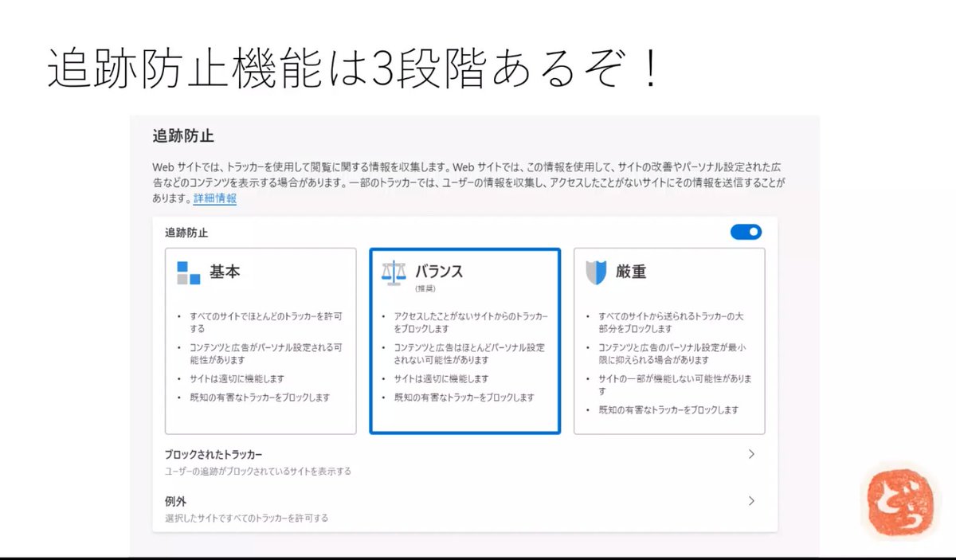956x560 pixels.
Task: Click the blue knob of the tracking prevention switch
Action: [752, 232]
